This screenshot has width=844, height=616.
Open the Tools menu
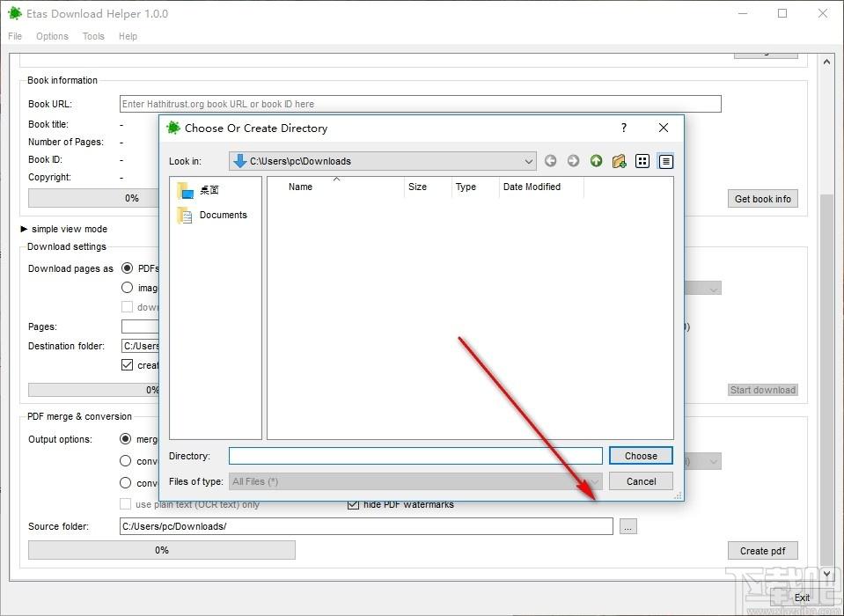click(x=93, y=36)
